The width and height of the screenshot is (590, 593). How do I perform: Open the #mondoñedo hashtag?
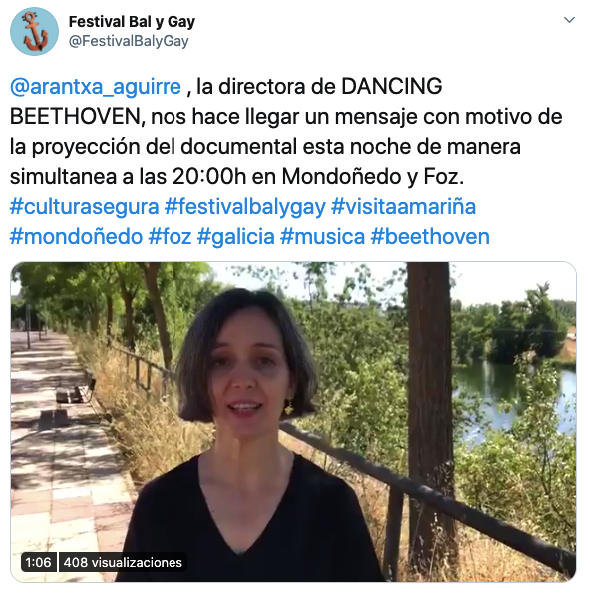click(x=76, y=236)
